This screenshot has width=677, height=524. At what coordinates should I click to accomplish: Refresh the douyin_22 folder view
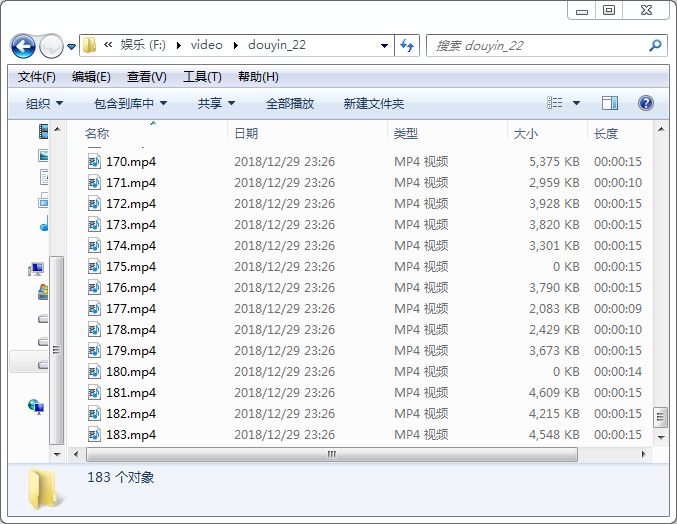click(x=407, y=45)
